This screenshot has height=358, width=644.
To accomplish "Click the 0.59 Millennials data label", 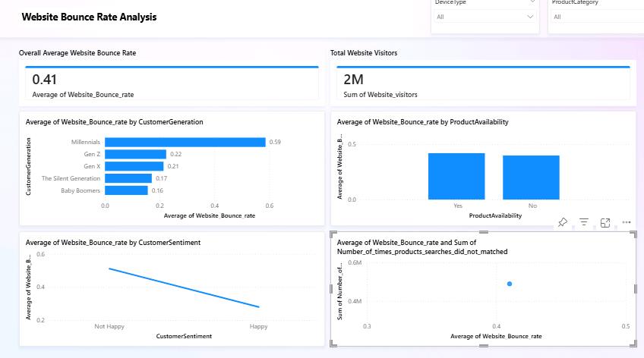I will click(x=275, y=142).
